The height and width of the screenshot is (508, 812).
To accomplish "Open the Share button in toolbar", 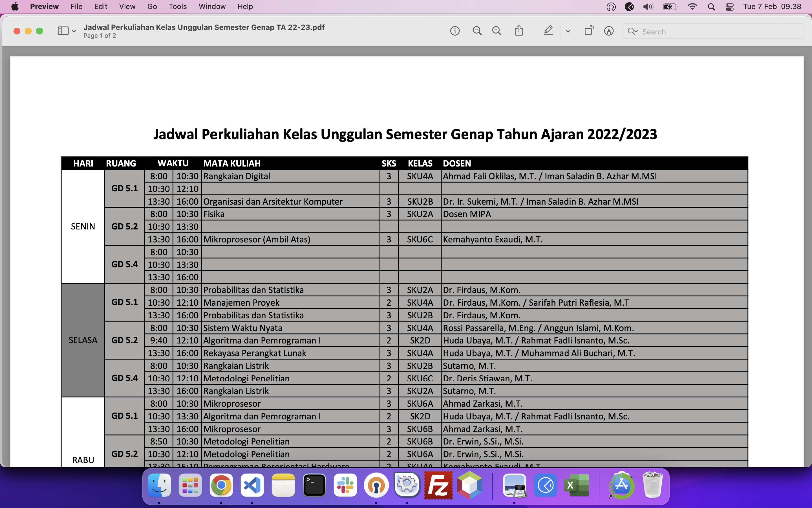I will coord(519,30).
